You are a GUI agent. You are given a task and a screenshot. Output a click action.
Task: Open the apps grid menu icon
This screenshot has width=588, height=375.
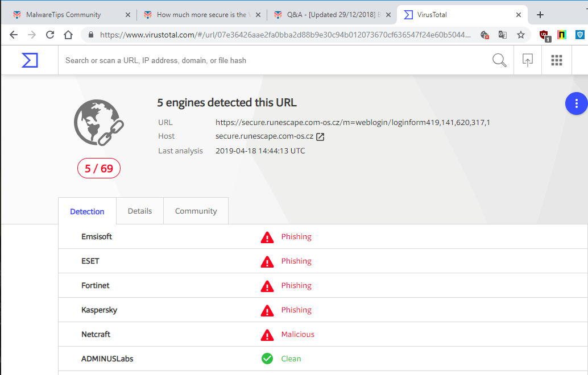pyautogui.click(x=557, y=60)
